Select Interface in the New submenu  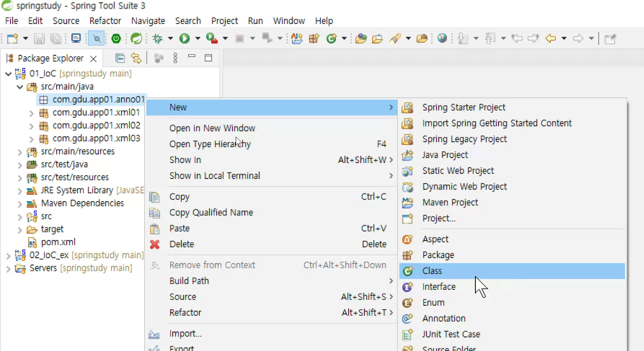click(512, 287)
